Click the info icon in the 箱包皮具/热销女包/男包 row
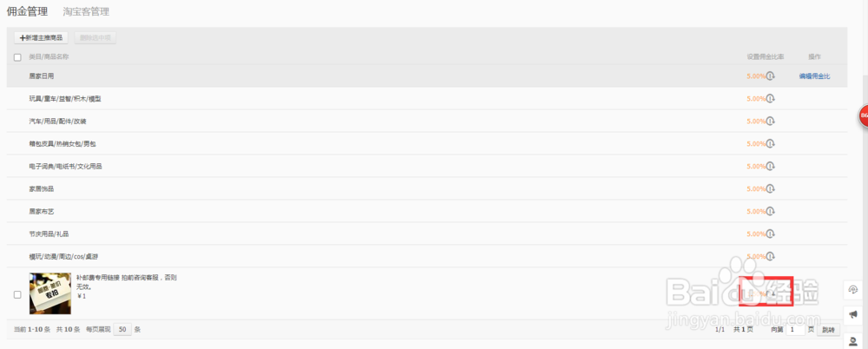Image resolution: width=868 pixels, height=349 pixels. click(771, 144)
